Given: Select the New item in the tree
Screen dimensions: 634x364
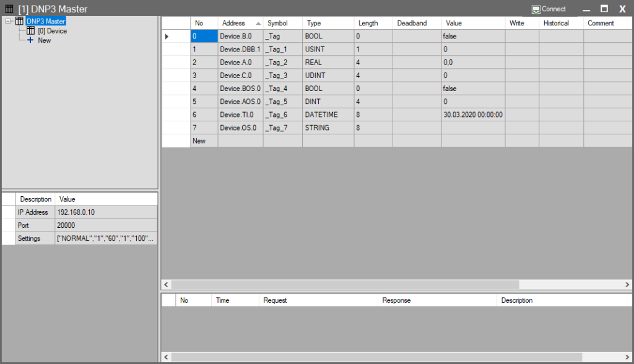Looking at the screenshot, I should point(45,40).
